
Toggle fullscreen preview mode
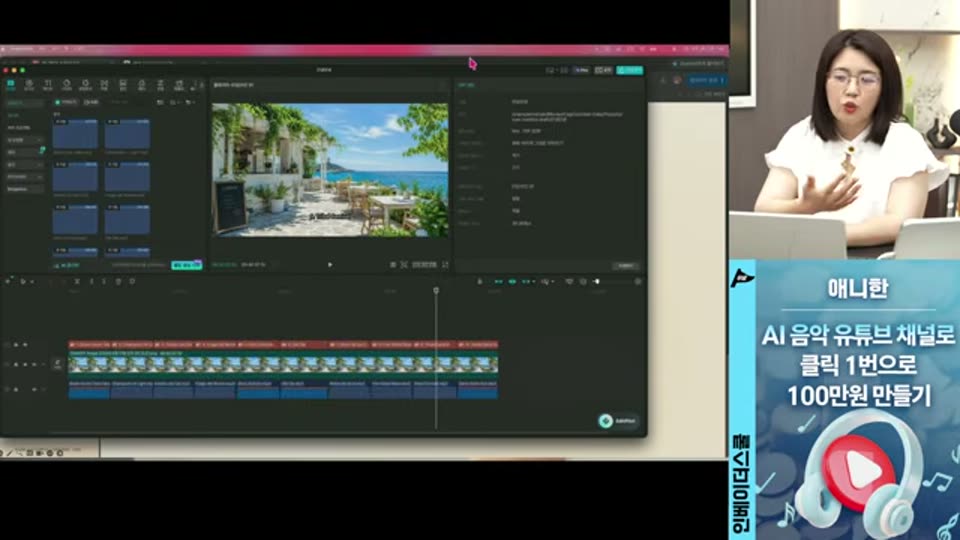445,264
